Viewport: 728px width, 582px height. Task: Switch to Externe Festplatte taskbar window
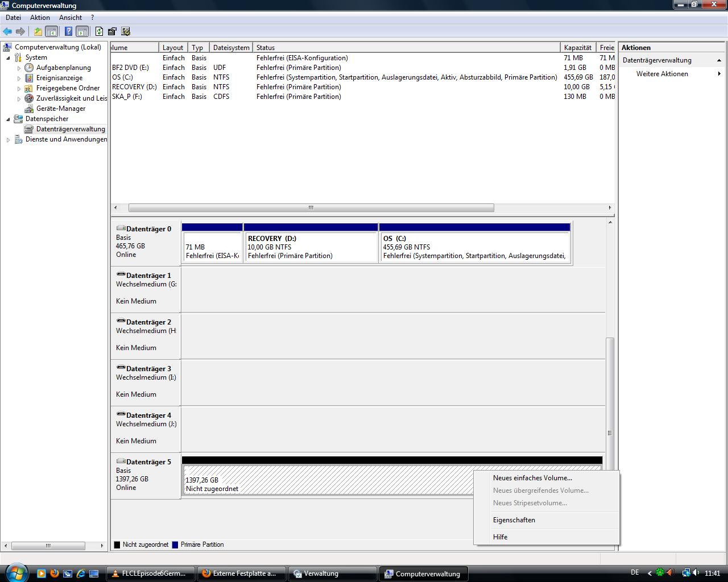click(x=239, y=573)
